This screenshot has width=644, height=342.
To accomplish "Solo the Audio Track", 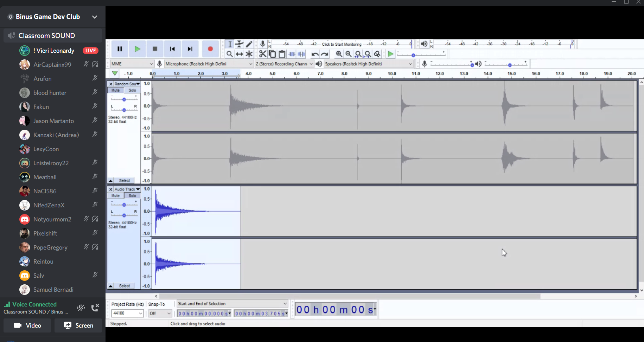I will [x=132, y=195].
